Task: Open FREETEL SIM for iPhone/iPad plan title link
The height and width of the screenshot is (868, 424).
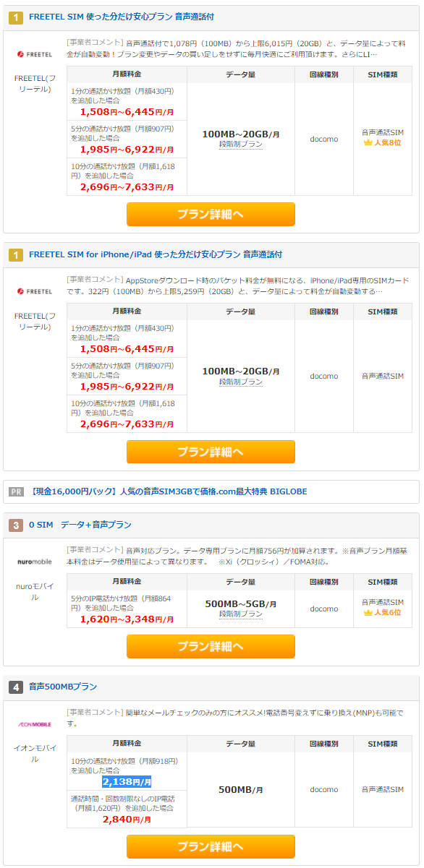Action: click(156, 254)
